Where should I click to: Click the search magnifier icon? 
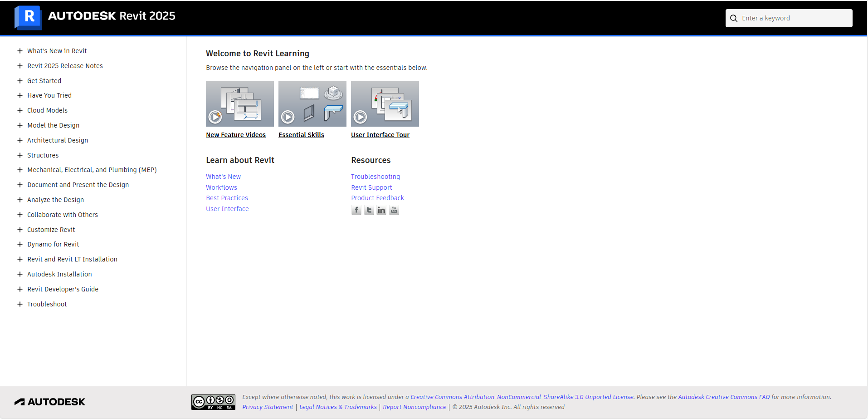tap(734, 18)
